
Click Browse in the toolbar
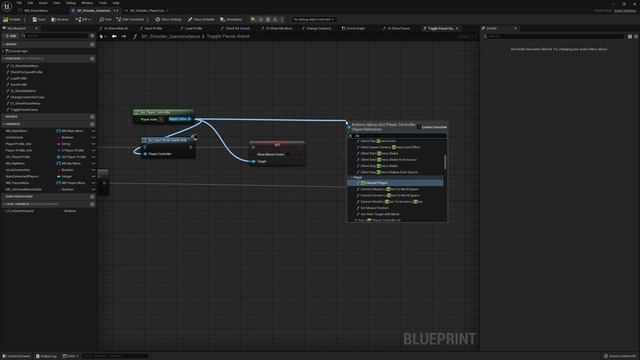point(60,19)
